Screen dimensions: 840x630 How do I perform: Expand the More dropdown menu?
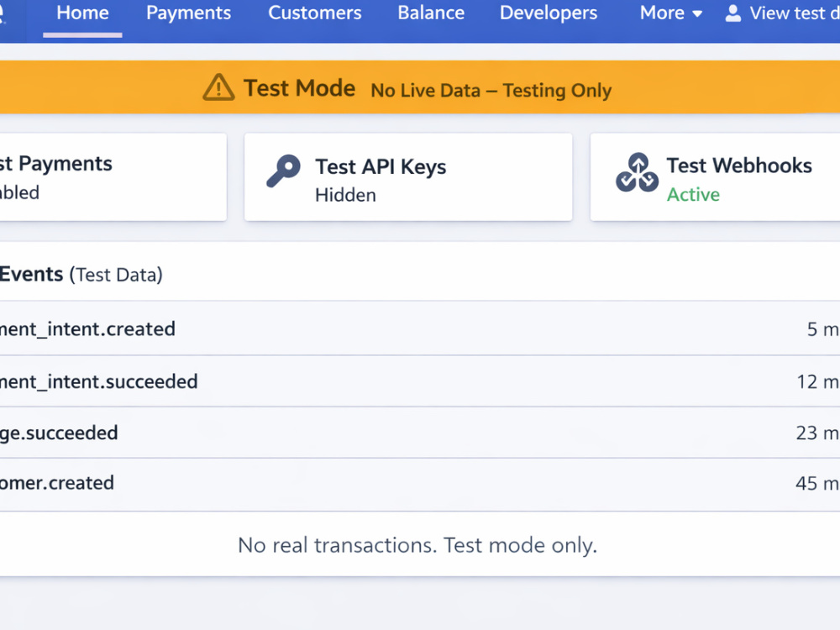670,13
